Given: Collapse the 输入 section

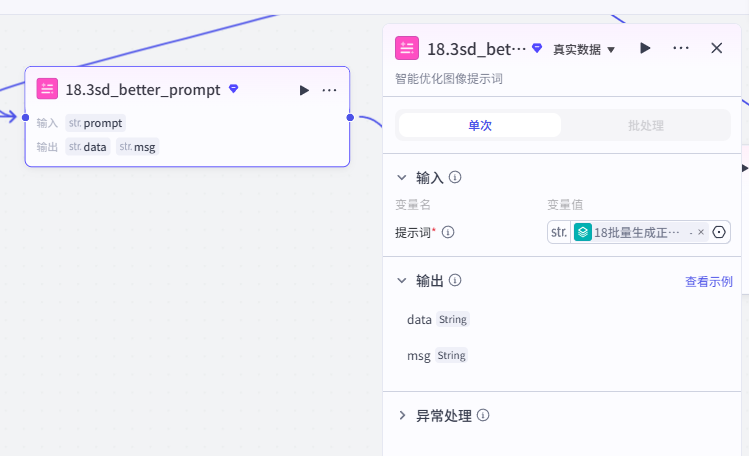Looking at the screenshot, I should [x=402, y=178].
